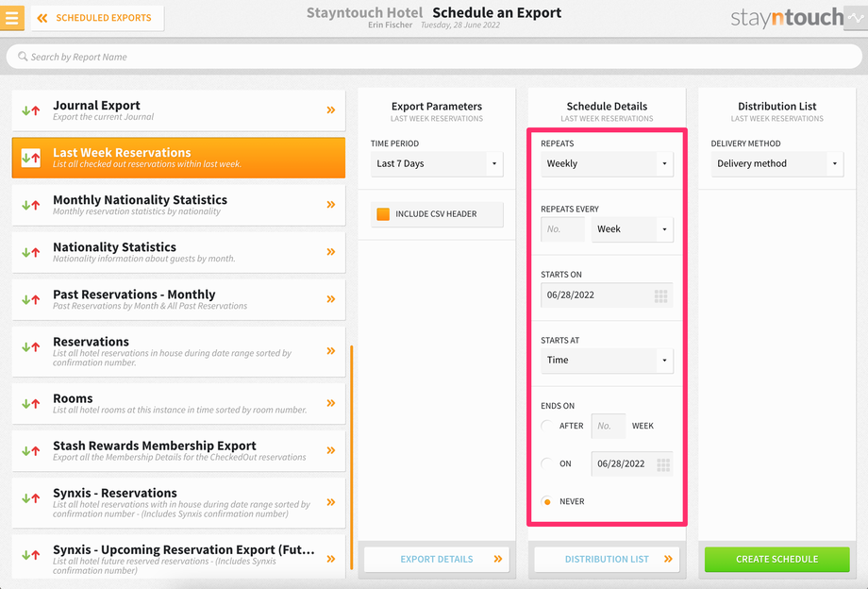
Task: Click Past Reservations - Monthly arrows icon
Action: (x=31, y=299)
